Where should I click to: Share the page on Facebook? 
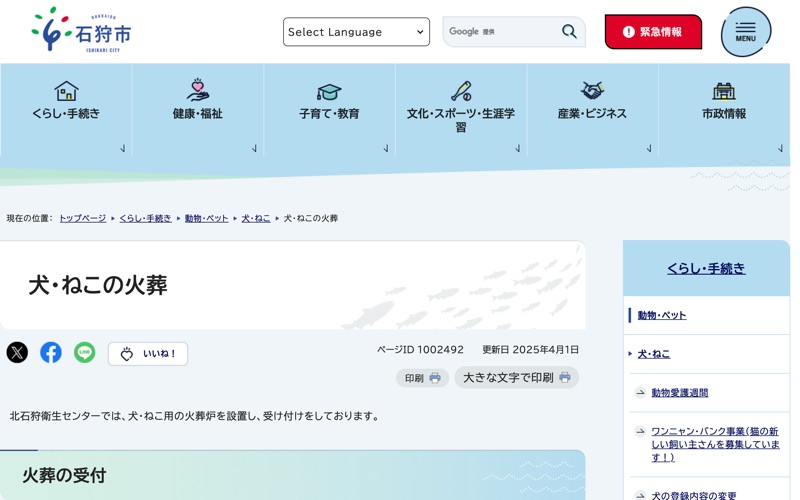click(x=51, y=353)
